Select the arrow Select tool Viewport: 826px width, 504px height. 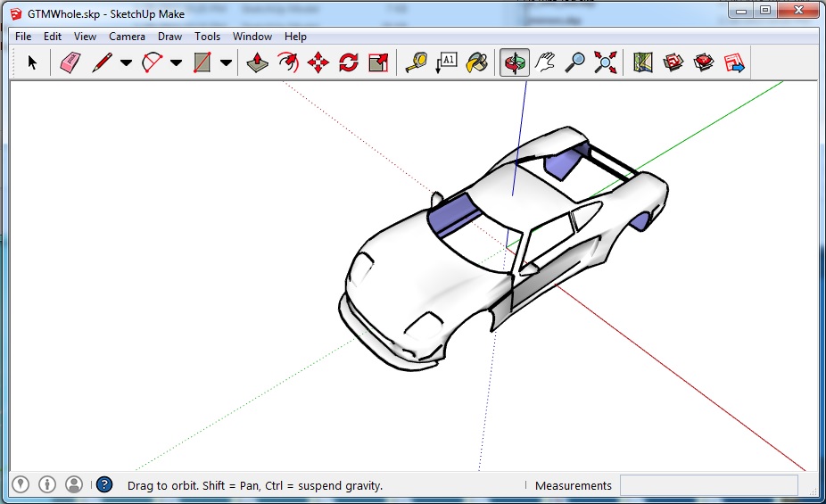click(x=33, y=62)
